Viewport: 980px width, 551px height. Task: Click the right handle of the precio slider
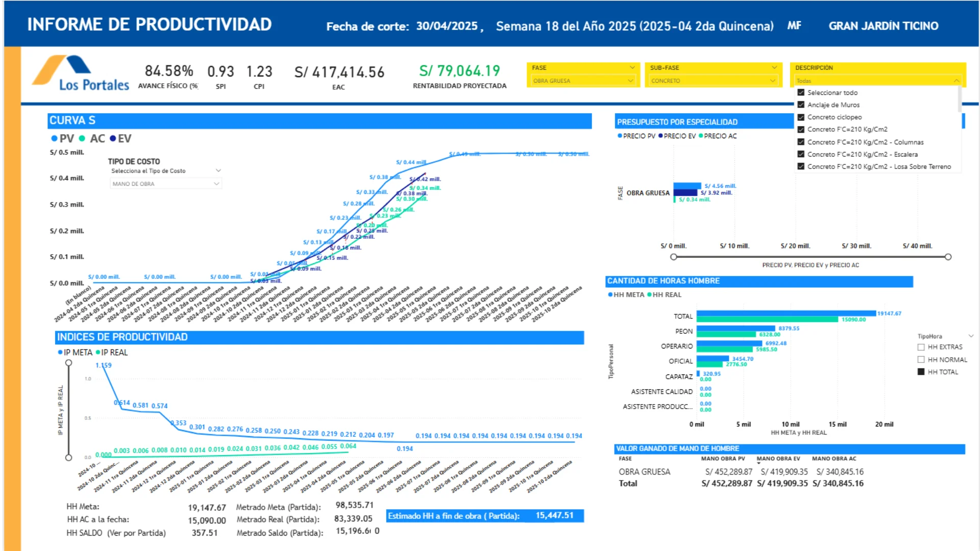[948, 257]
